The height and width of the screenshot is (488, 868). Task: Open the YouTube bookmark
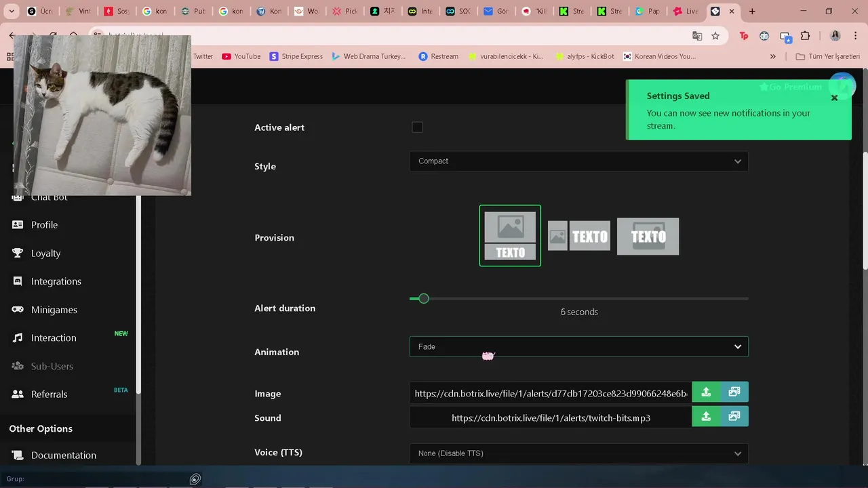241,56
